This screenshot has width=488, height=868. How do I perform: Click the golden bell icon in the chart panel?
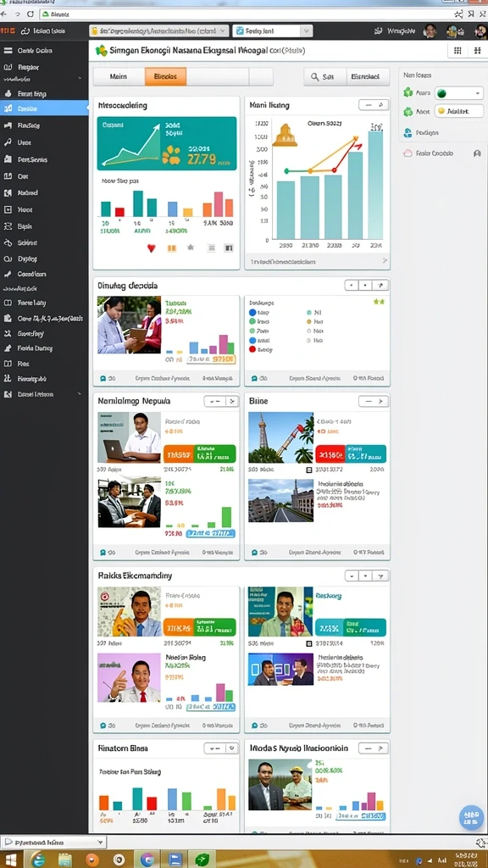coord(285,135)
